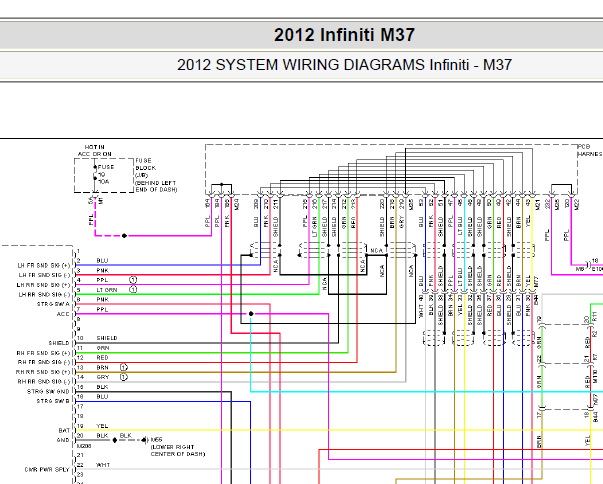Select the 'M65' ground point label
Screen dimensions: 603x484
point(156,439)
